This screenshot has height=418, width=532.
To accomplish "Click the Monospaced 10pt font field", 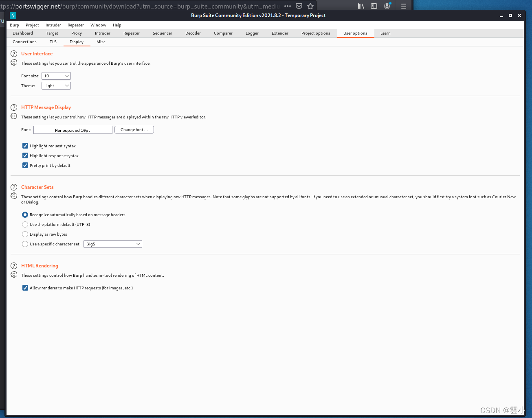I will point(73,130).
